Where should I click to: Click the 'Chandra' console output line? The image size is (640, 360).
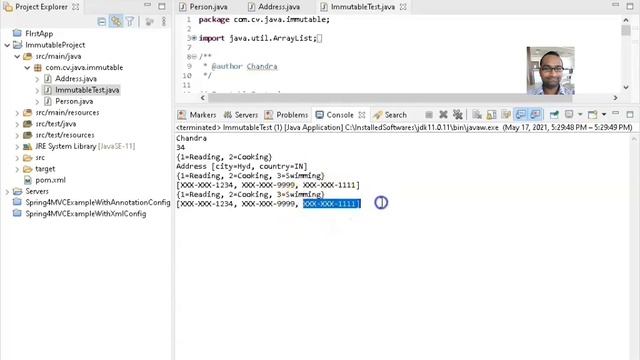[x=191, y=138]
